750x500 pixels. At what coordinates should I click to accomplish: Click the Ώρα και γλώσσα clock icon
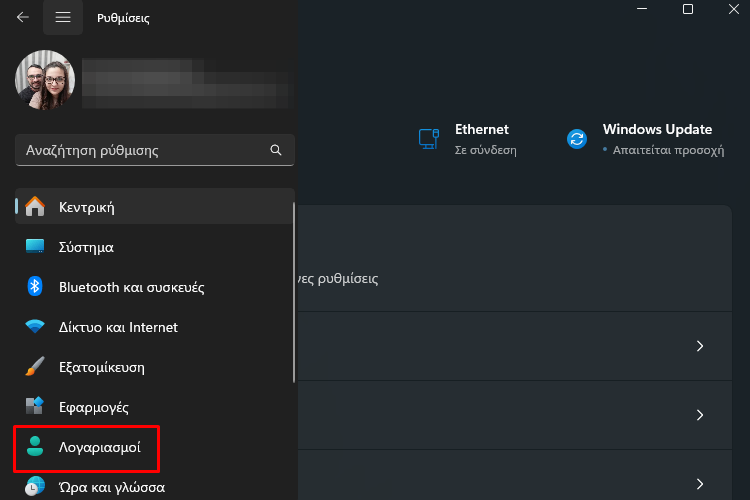tap(35, 486)
